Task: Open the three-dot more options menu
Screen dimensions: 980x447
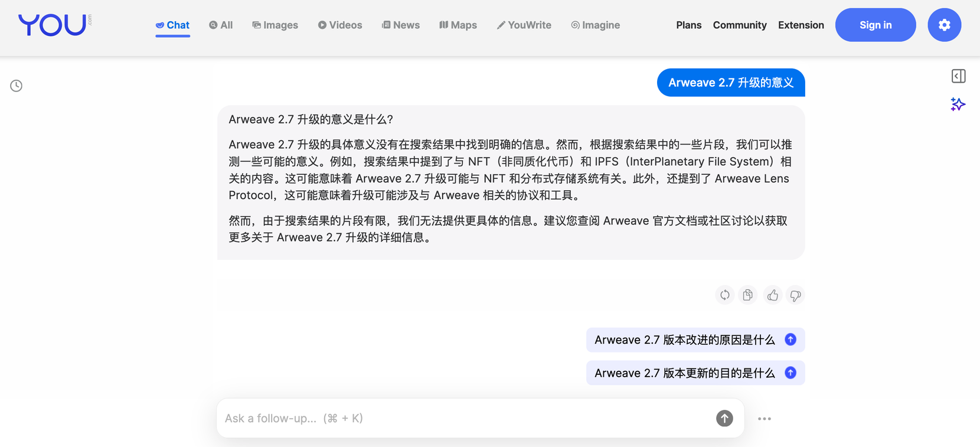Action: point(765,419)
